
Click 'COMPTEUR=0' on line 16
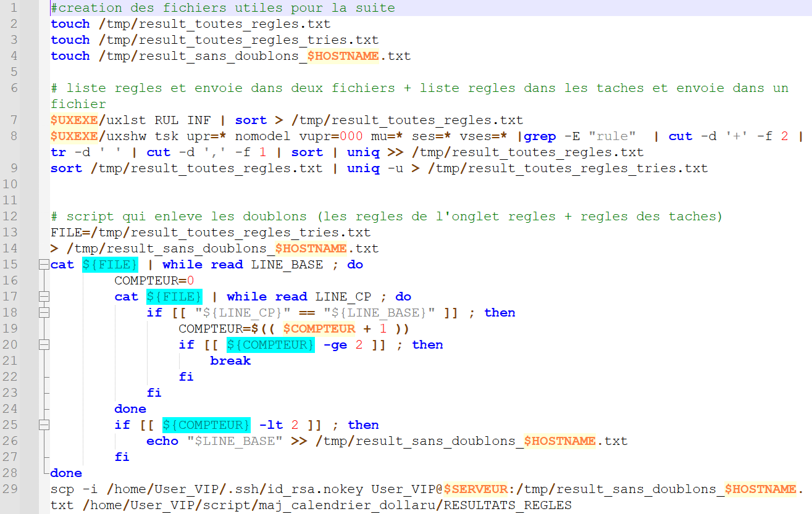(154, 281)
